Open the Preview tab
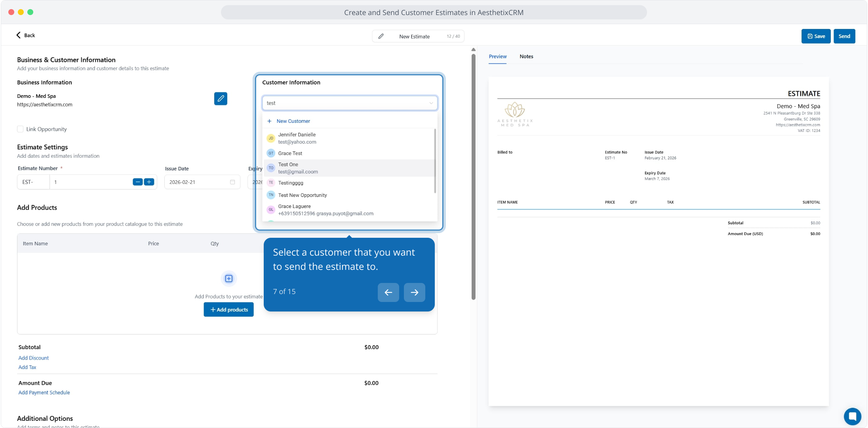868x428 pixels. (x=497, y=56)
